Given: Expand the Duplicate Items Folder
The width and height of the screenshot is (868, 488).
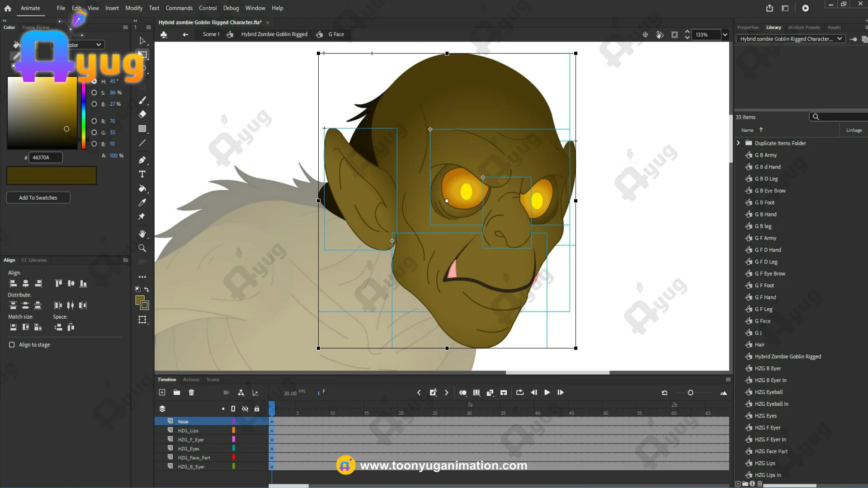Looking at the screenshot, I should [x=738, y=143].
